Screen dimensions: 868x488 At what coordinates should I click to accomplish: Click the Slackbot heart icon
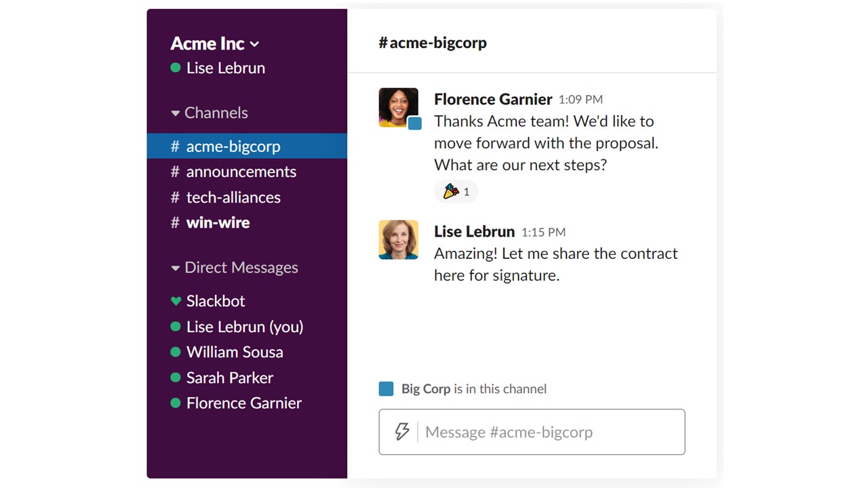point(176,301)
